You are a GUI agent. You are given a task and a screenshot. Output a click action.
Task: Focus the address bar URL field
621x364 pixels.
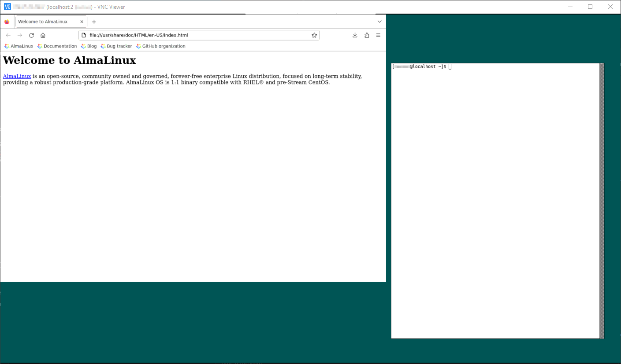click(x=198, y=35)
